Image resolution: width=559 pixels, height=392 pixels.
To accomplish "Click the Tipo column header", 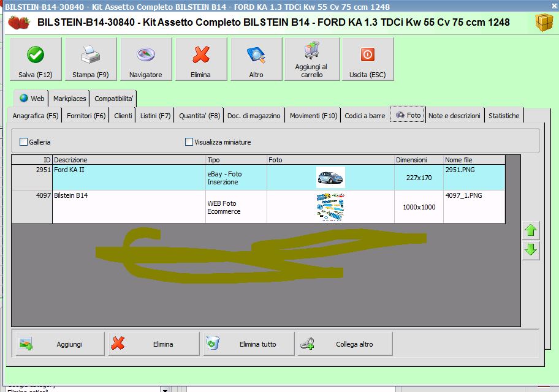I will click(x=236, y=160).
